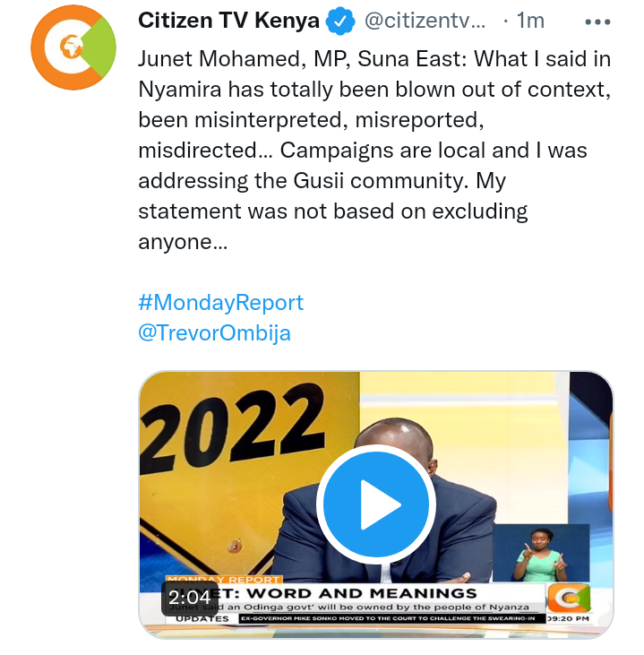Click the Citizen TV Kenya display name
The height and width of the screenshot is (655, 644).
(x=229, y=20)
